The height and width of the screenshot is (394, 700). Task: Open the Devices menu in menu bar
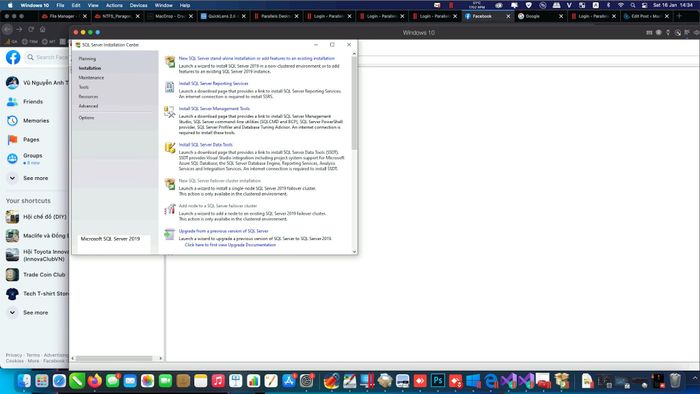[x=138, y=5]
